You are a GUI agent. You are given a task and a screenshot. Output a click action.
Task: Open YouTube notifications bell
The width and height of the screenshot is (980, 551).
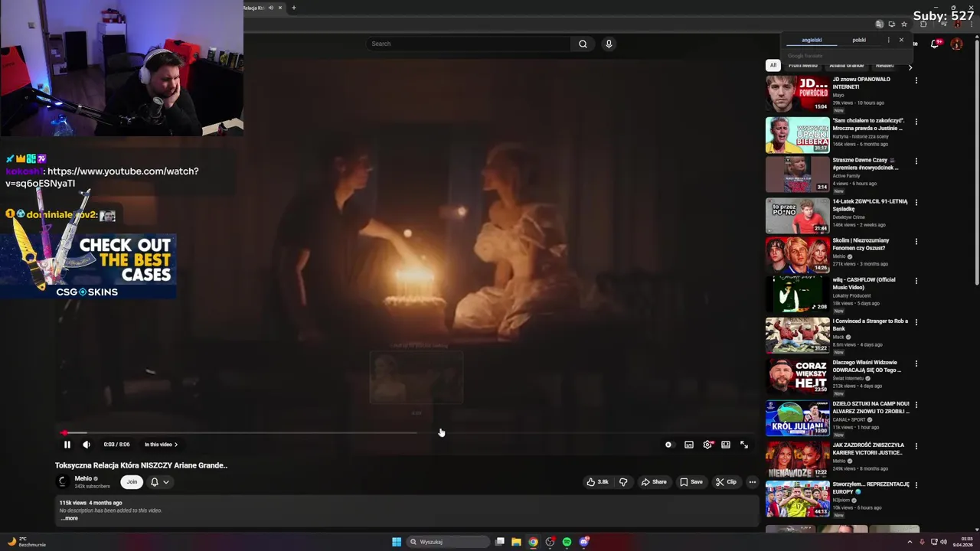click(x=935, y=44)
